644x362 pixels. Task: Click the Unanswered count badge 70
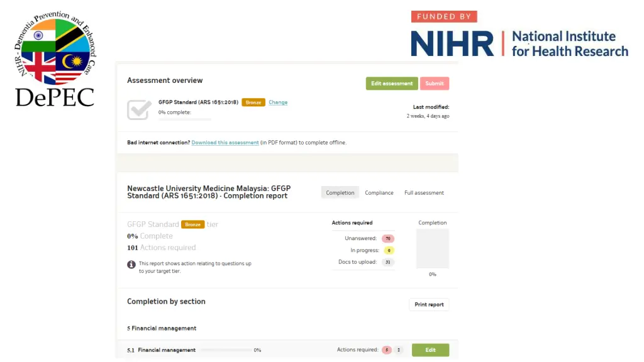pos(387,238)
